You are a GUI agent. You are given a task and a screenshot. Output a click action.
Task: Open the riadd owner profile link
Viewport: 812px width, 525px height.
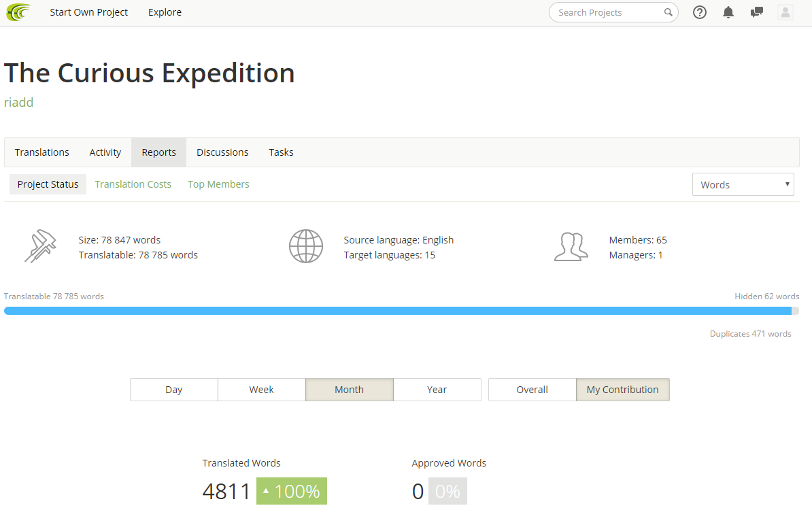point(18,102)
